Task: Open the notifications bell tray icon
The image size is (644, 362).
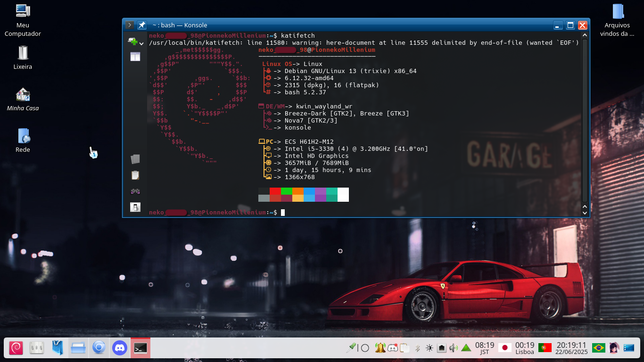Action: coord(380,348)
